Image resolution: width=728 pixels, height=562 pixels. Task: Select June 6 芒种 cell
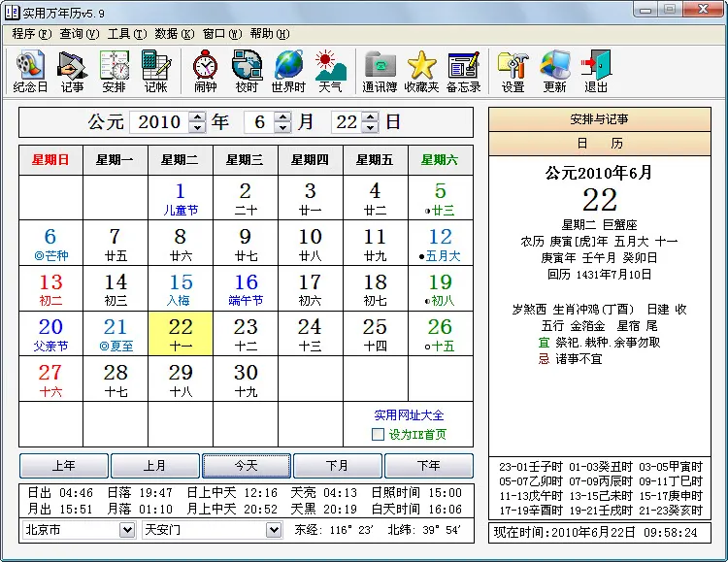click(x=50, y=243)
